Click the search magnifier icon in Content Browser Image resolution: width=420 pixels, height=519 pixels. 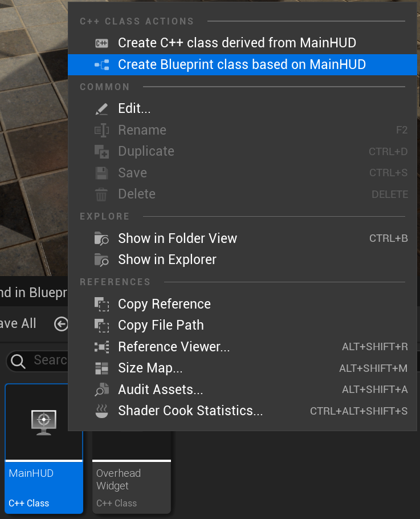pyautogui.click(x=18, y=361)
